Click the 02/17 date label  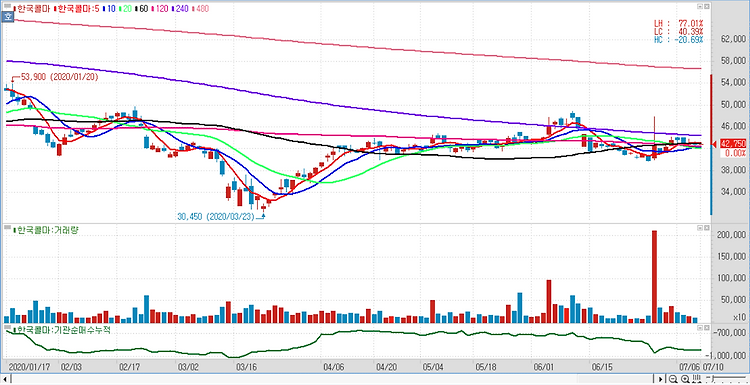[x=129, y=367]
